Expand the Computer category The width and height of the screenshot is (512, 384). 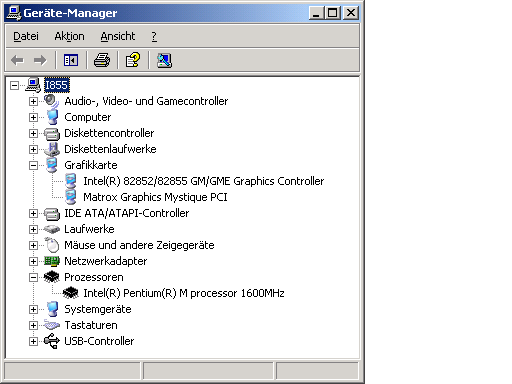33,117
